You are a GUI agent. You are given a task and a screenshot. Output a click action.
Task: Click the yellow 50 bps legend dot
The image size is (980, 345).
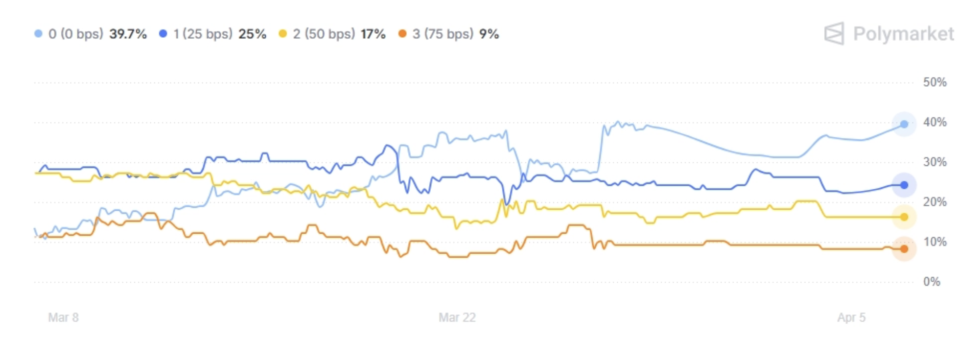(x=283, y=34)
